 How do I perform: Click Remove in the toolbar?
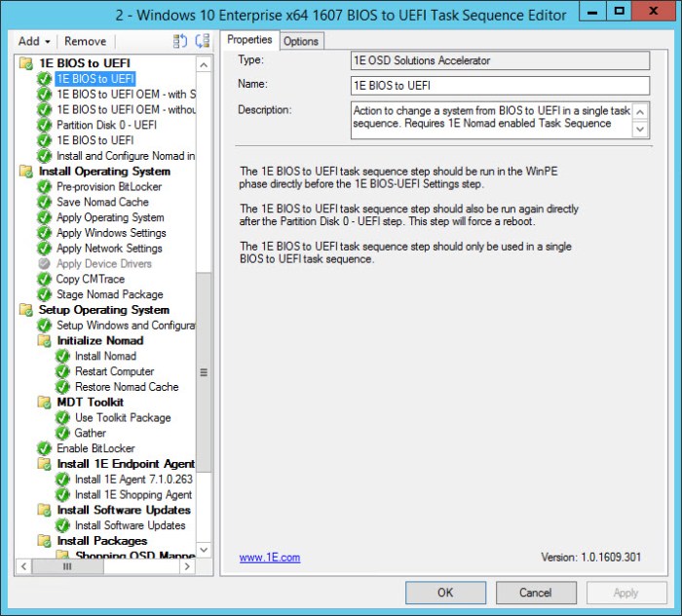coord(86,41)
